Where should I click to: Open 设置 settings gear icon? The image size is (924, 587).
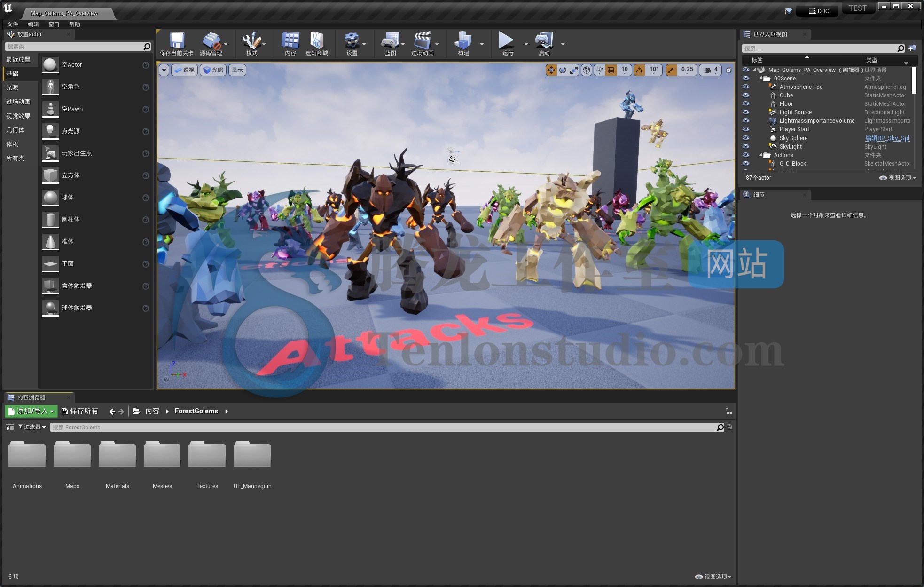point(352,40)
